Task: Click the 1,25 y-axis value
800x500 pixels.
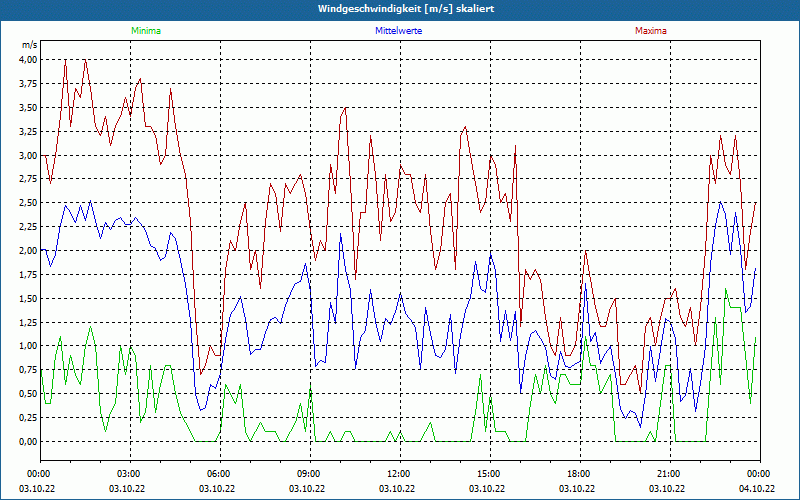Action: point(28,322)
